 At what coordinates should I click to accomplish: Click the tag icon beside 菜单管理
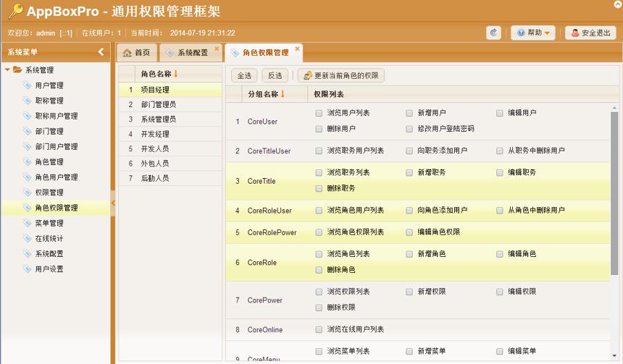coord(27,223)
